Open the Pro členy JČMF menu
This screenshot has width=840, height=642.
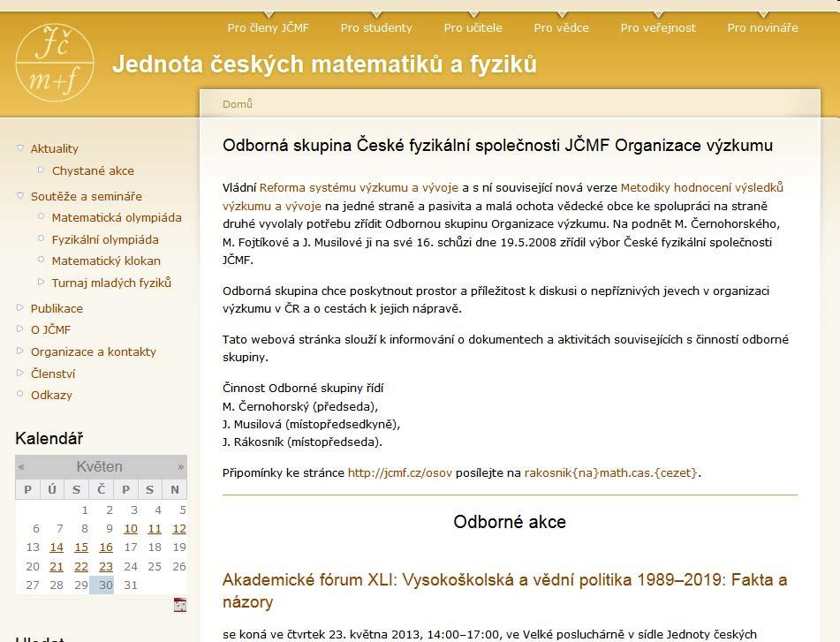(269, 28)
